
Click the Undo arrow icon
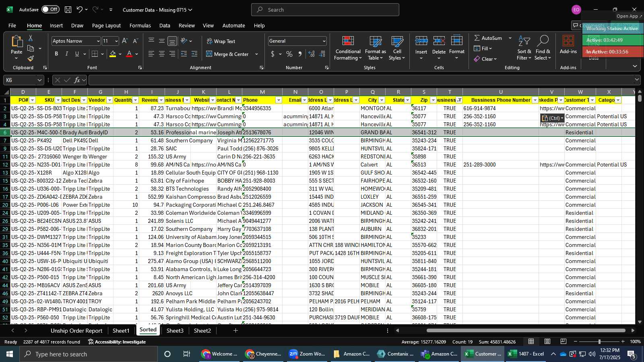click(x=79, y=10)
